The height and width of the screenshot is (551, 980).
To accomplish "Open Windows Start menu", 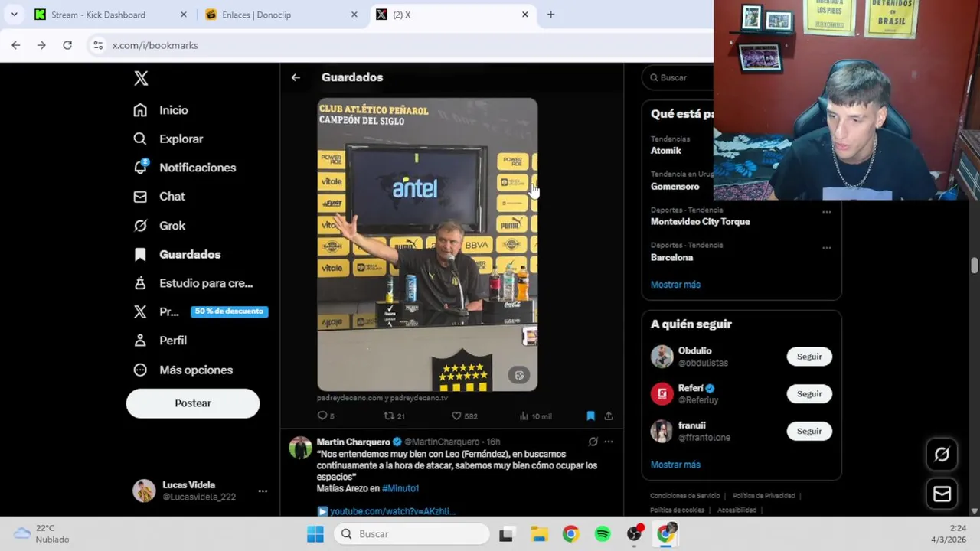I will pyautogui.click(x=315, y=534).
